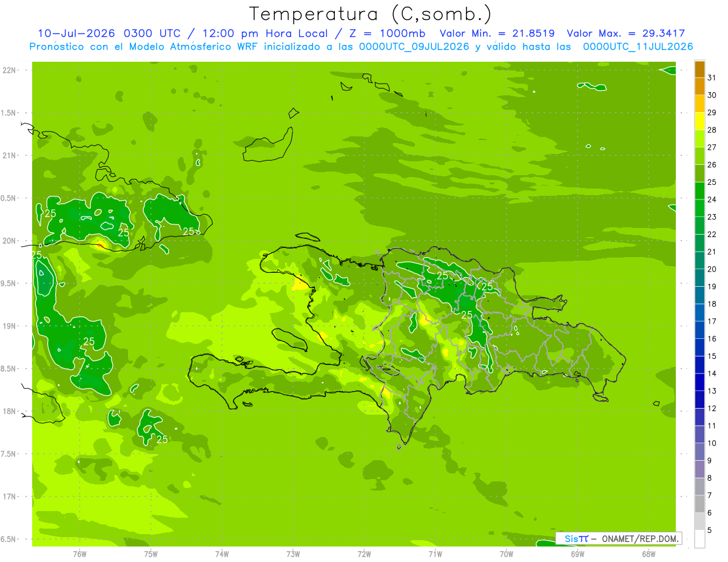Viewport: 728px width, 562px height.
Task: Click the legend value label "23"
Action: click(712, 217)
